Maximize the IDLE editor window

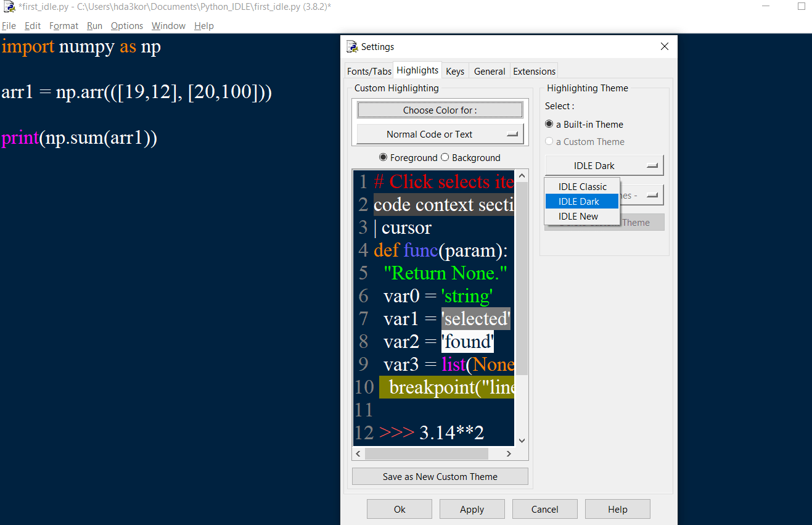point(802,7)
